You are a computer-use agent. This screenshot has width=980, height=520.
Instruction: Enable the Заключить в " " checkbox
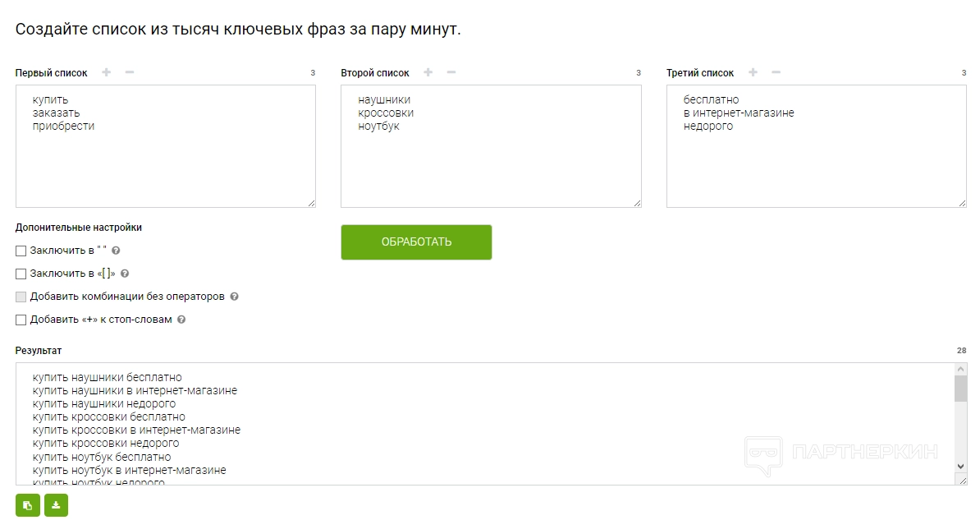tap(21, 251)
